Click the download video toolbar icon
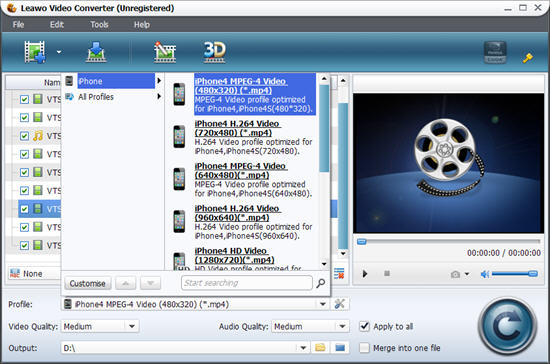 [x=96, y=52]
